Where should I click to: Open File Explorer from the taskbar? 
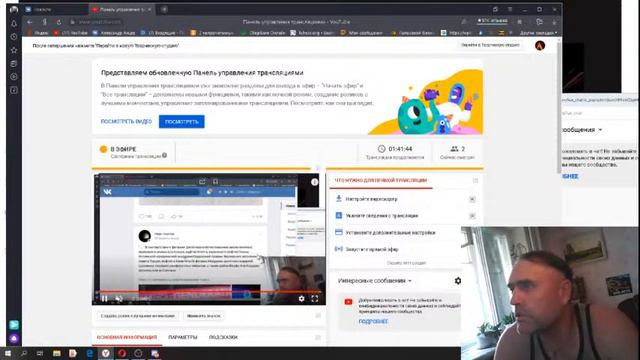pos(57,353)
